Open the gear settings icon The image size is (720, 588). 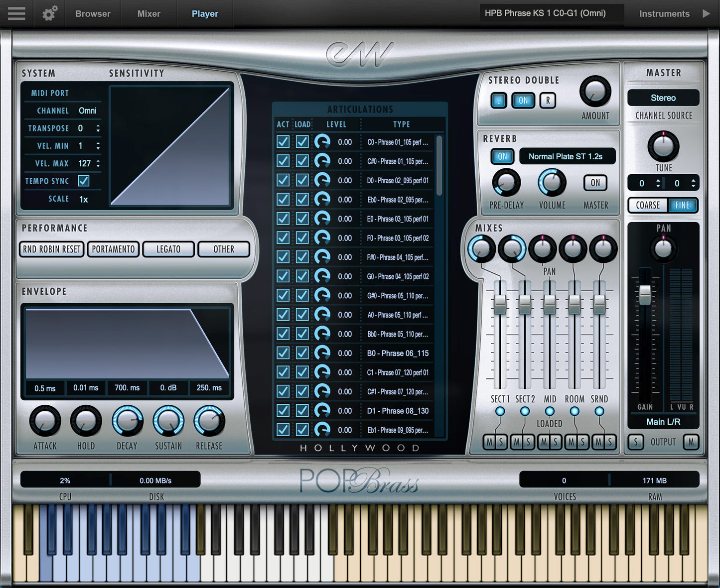pos(49,13)
